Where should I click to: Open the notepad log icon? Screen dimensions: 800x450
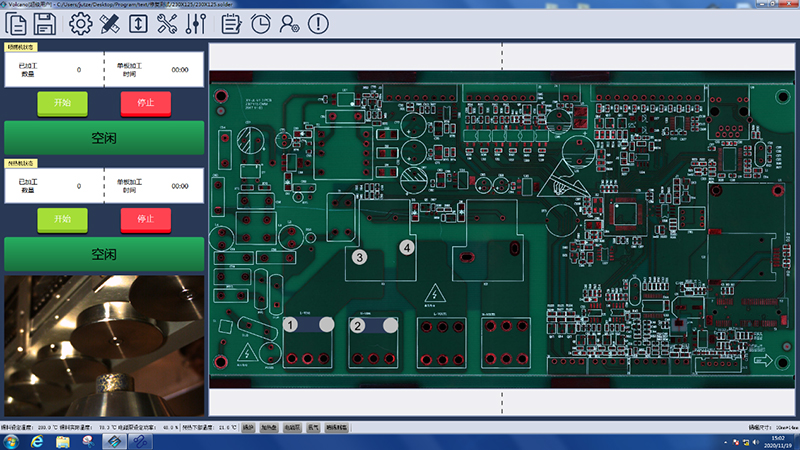[x=231, y=24]
